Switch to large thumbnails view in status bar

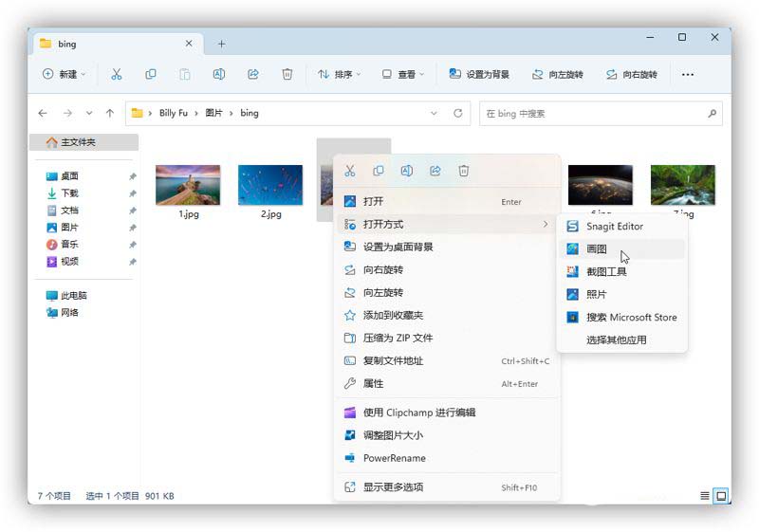coord(721,495)
